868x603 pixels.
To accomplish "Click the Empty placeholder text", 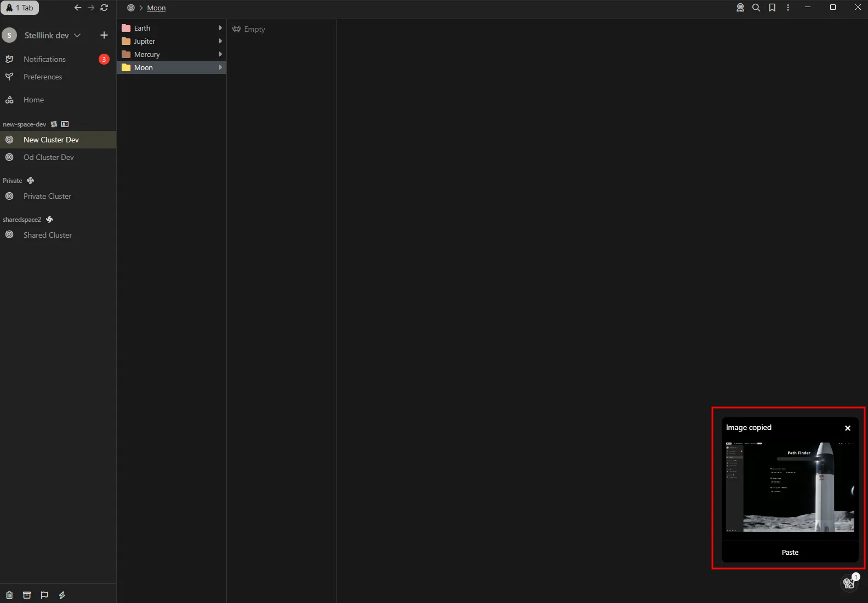I will [x=254, y=29].
